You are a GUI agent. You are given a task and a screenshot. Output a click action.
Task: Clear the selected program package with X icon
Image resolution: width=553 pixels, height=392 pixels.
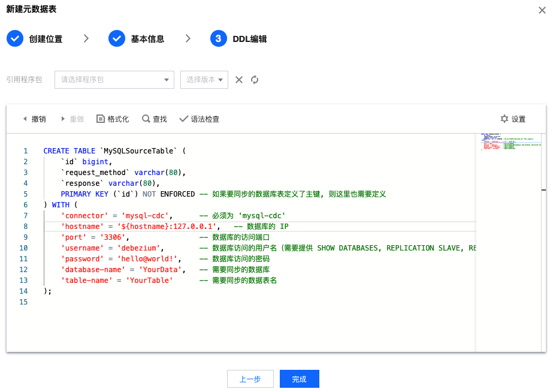point(239,80)
